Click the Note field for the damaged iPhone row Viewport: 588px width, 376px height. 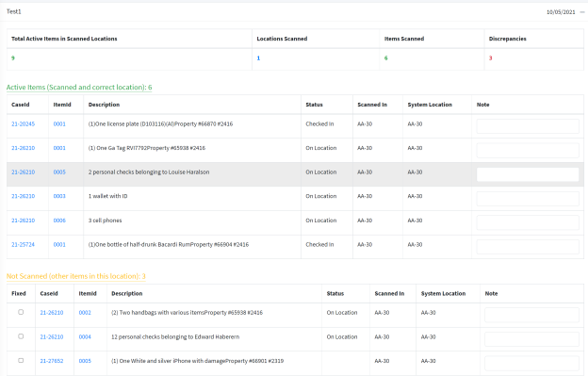(x=531, y=363)
